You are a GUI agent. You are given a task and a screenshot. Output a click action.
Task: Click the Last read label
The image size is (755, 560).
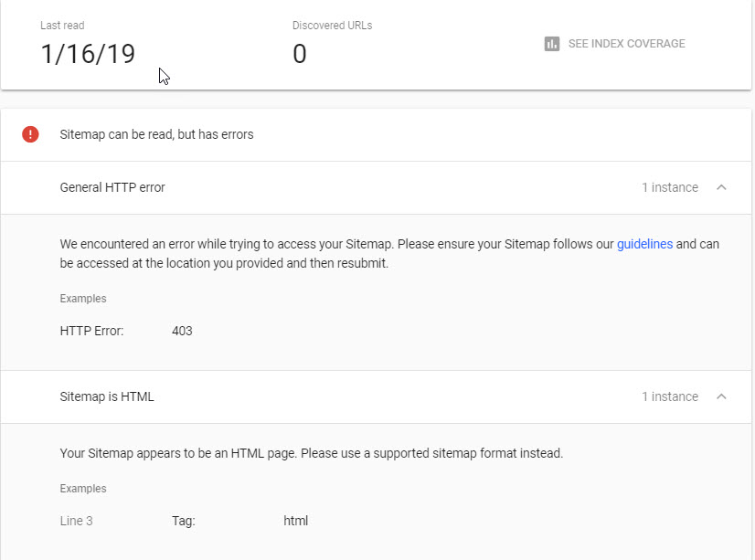(x=62, y=26)
